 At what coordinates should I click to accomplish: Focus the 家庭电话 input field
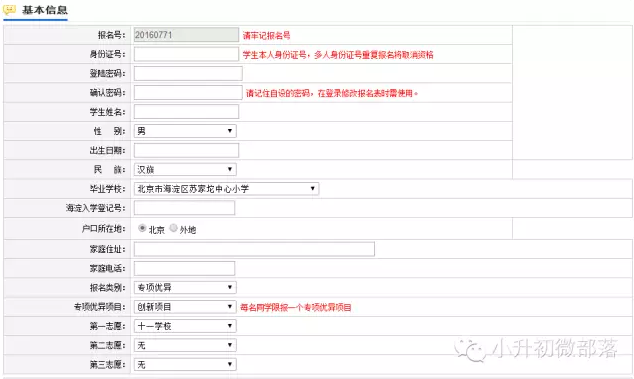coord(184,268)
